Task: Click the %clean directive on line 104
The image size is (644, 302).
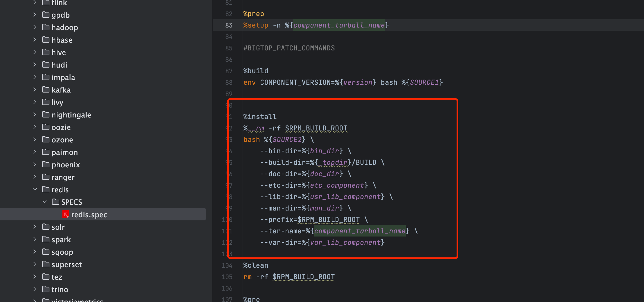Action: point(256,265)
